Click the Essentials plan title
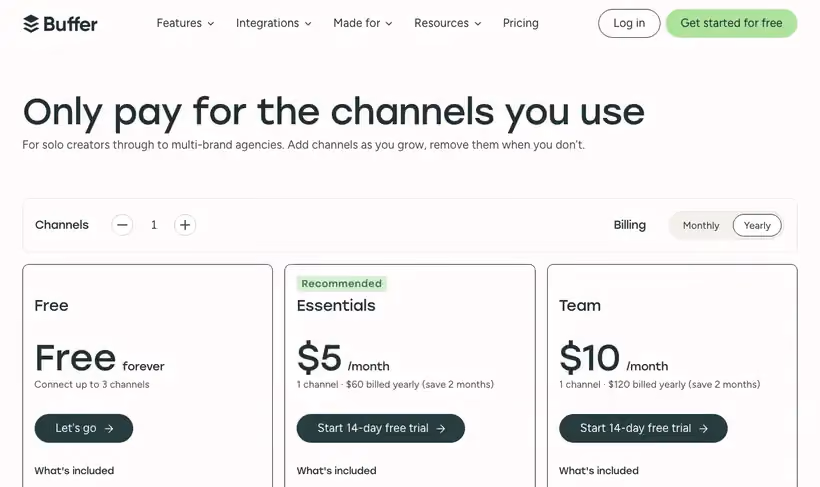The width and height of the screenshot is (820, 487). (336, 305)
